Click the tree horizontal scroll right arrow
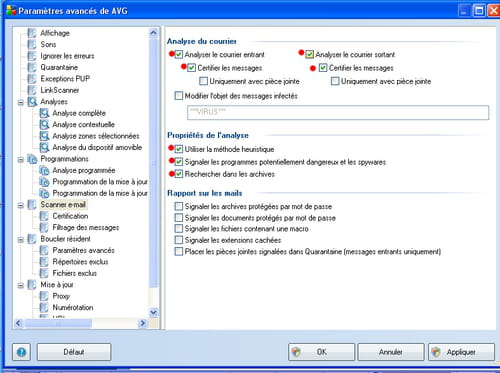Image resolution: width=500 pixels, height=373 pixels. [x=143, y=323]
